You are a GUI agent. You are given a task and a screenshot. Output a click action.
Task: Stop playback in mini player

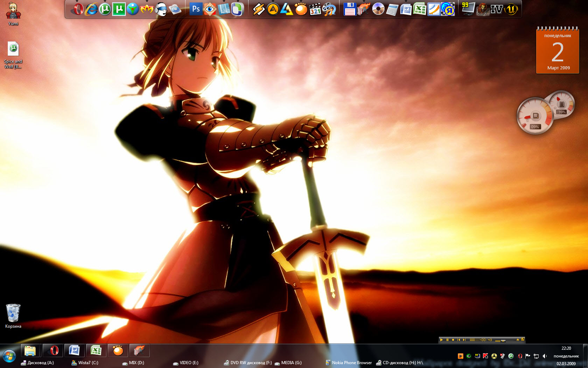pyautogui.click(x=453, y=340)
